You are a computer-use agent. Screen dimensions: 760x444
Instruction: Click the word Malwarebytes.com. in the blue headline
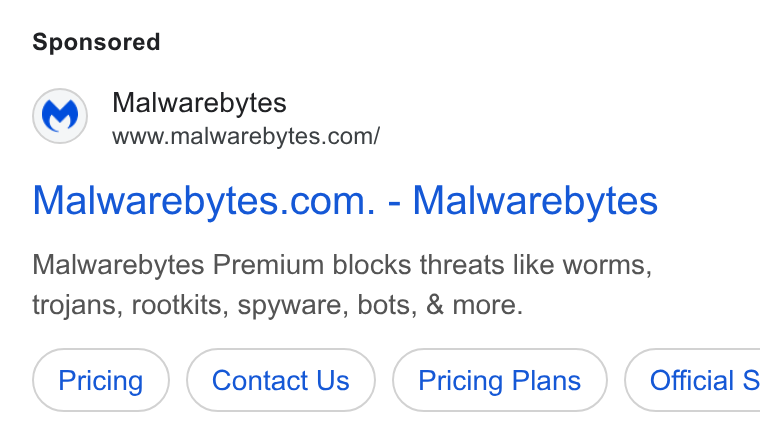point(204,201)
